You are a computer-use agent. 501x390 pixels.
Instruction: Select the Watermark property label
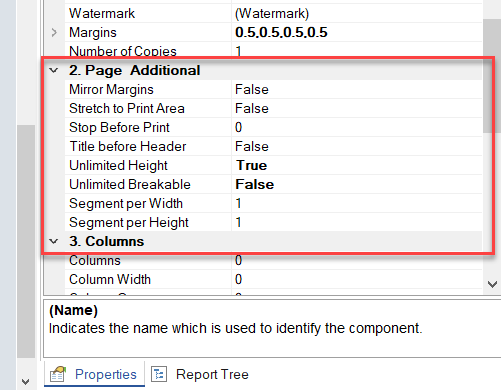[x=102, y=13]
